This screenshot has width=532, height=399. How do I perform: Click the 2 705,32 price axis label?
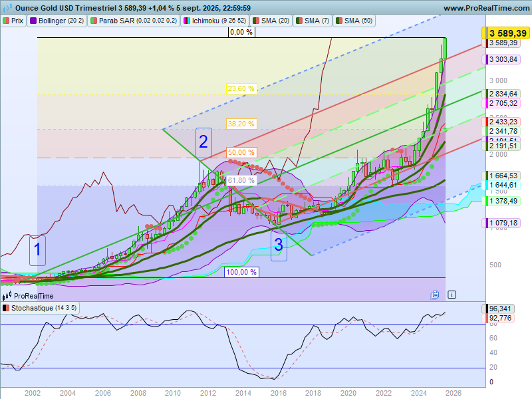coord(501,103)
